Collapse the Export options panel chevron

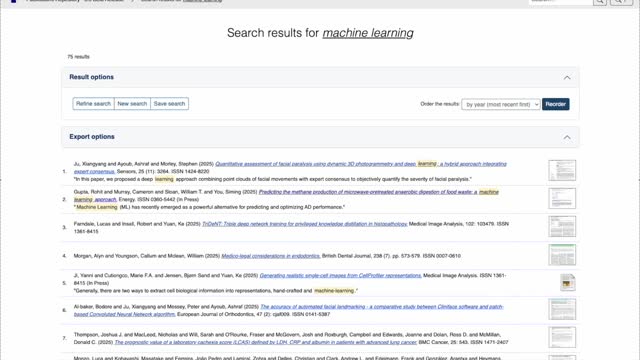tap(567, 138)
